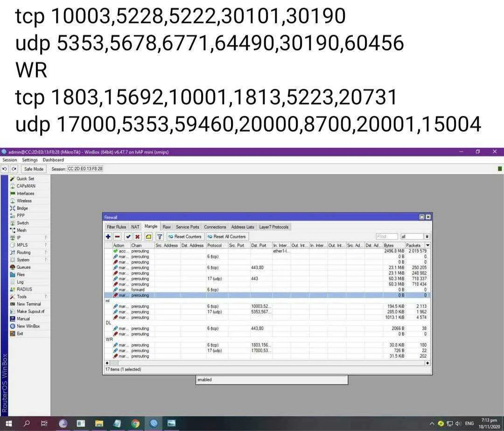Sort by Dst. Port column header
The height and width of the screenshot is (431, 504).
point(261,245)
